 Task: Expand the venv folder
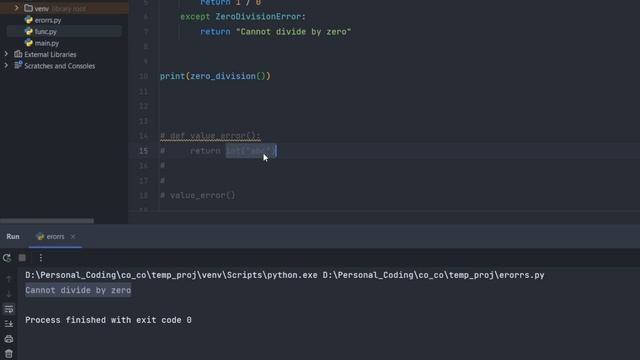coord(17,8)
